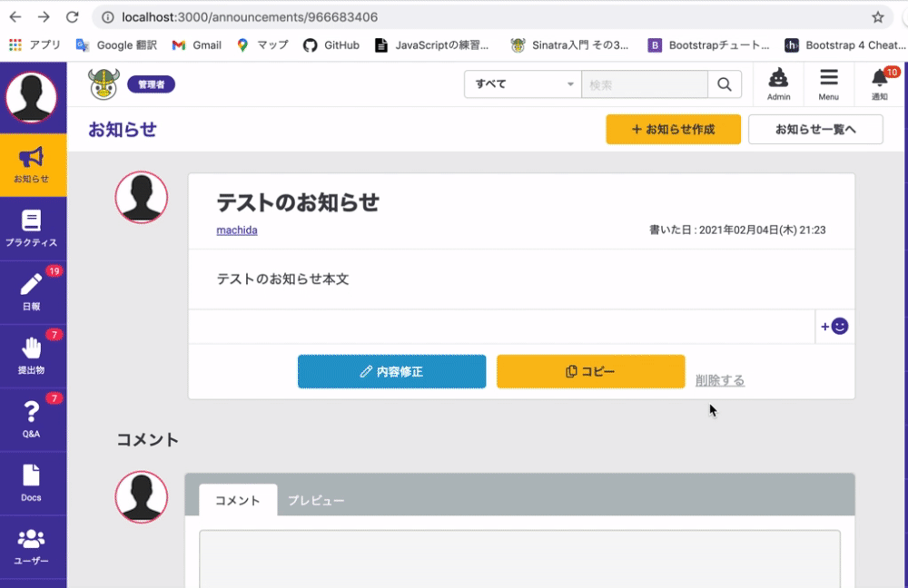Screen dimensions: 908x588
Task: Click the search magnifier icon
Action: (x=724, y=83)
